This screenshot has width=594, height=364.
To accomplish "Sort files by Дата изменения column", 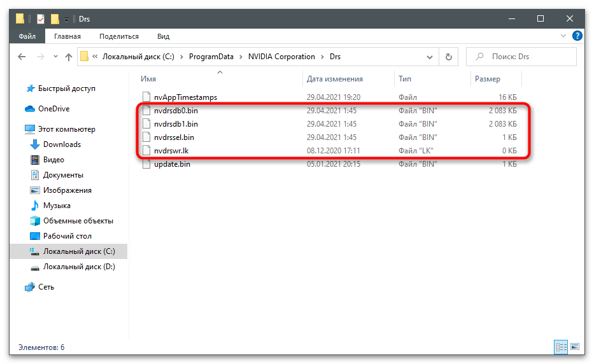I will pyautogui.click(x=334, y=79).
